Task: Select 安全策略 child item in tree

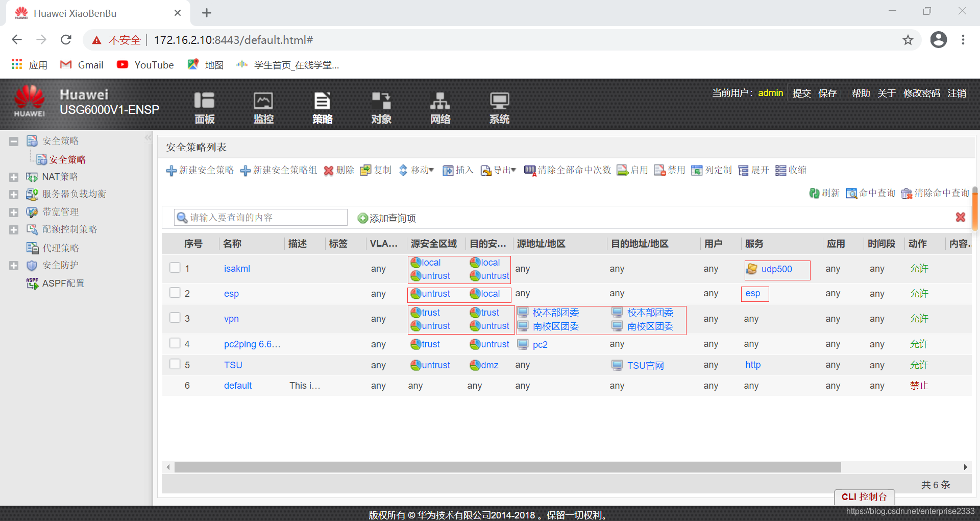Action: [x=61, y=160]
